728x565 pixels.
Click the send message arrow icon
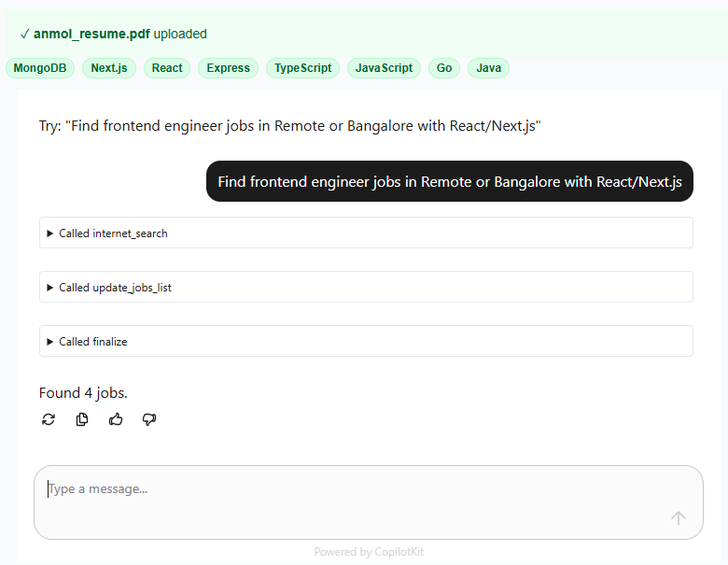pyautogui.click(x=678, y=517)
